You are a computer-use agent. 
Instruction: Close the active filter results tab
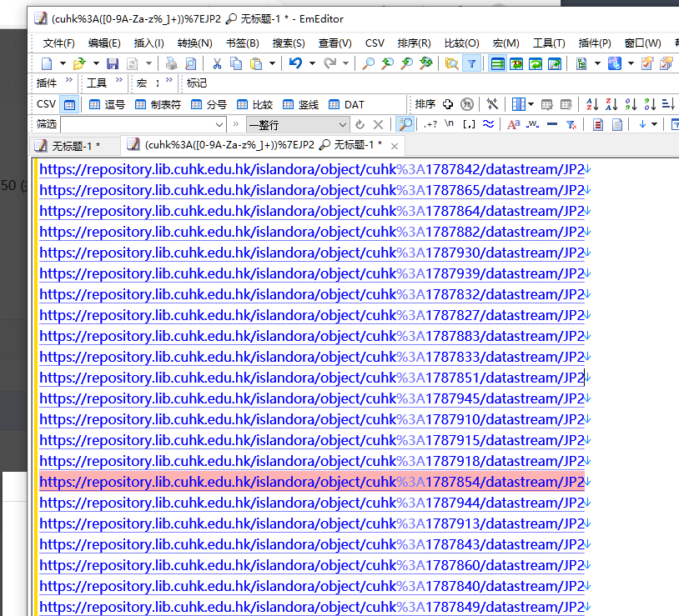[x=395, y=146]
